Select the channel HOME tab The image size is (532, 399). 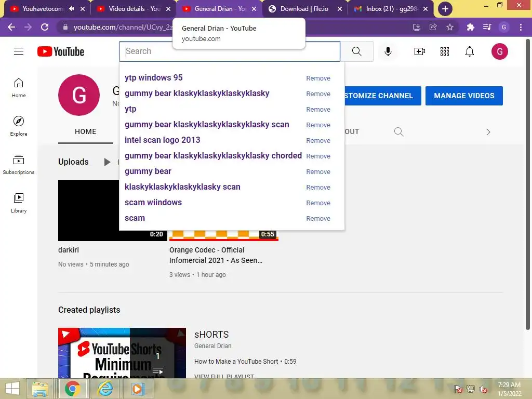coord(86,131)
